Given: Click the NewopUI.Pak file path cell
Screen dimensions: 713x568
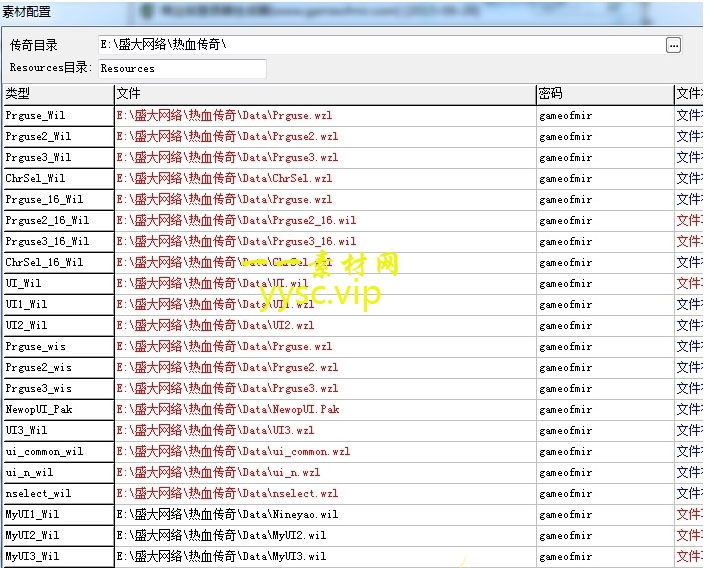Looking at the screenshot, I should [324, 410].
